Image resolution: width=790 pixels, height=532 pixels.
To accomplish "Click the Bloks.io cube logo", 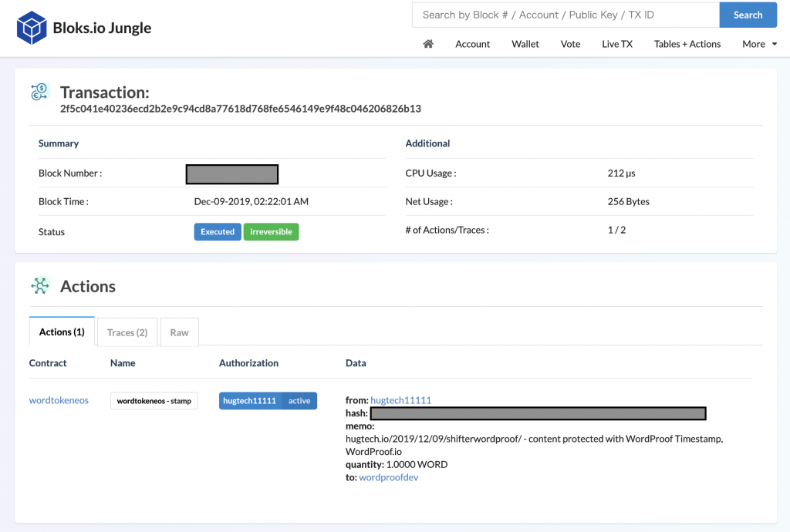I will point(32,28).
